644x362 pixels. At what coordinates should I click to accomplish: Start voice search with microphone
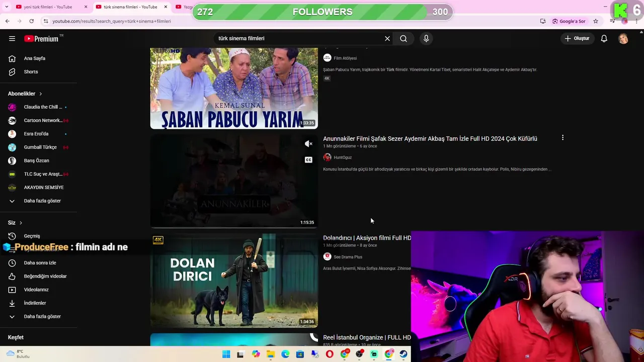426,38
